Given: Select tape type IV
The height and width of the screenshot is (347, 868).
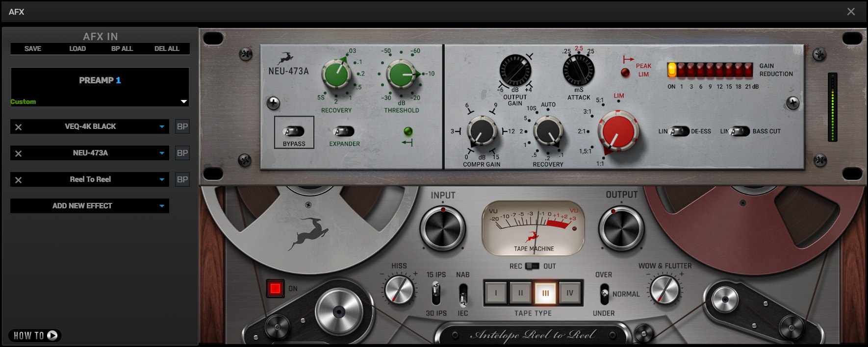Looking at the screenshot, I should 570,293.
